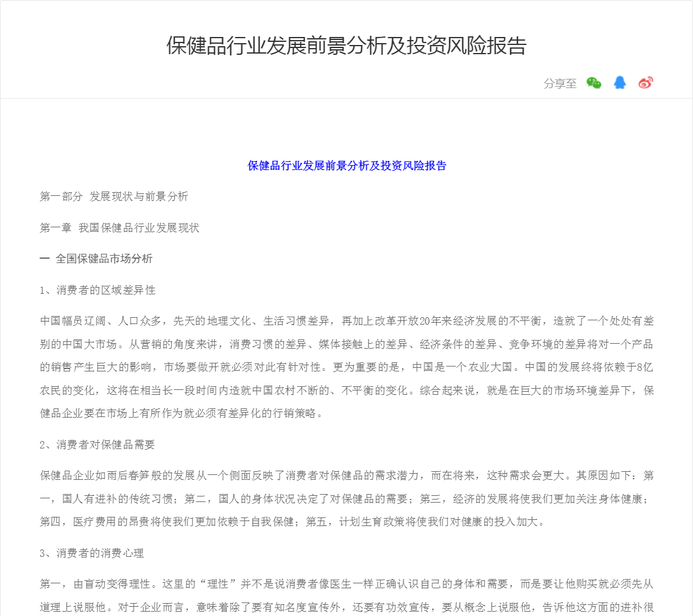Select heading 第一部分 发展现状与前景分析
693x616 pixels.
tap(114, 197)
